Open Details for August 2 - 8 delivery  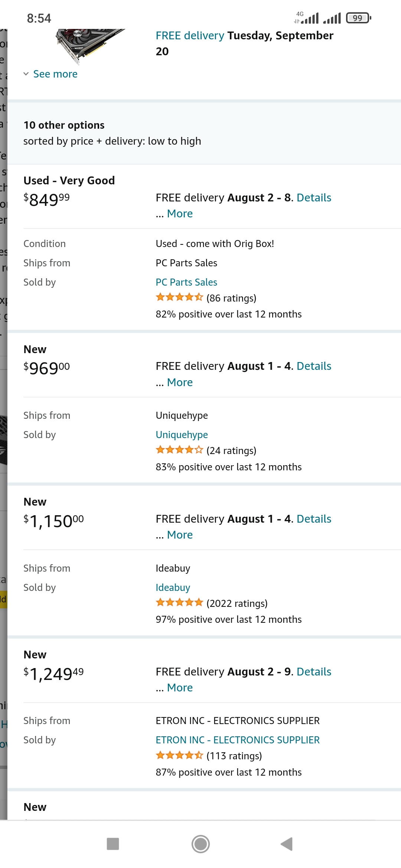point(314,198)
